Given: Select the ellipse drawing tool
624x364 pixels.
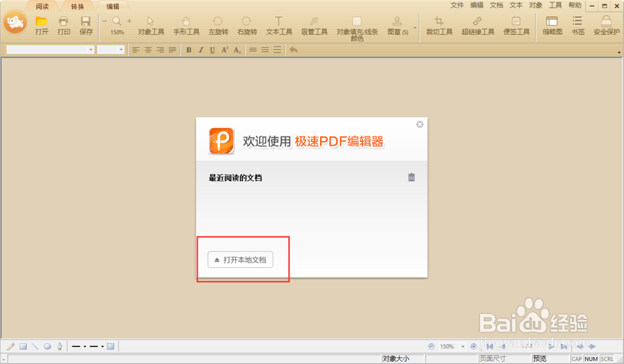Looking at the screenshot, I should 47,346.
